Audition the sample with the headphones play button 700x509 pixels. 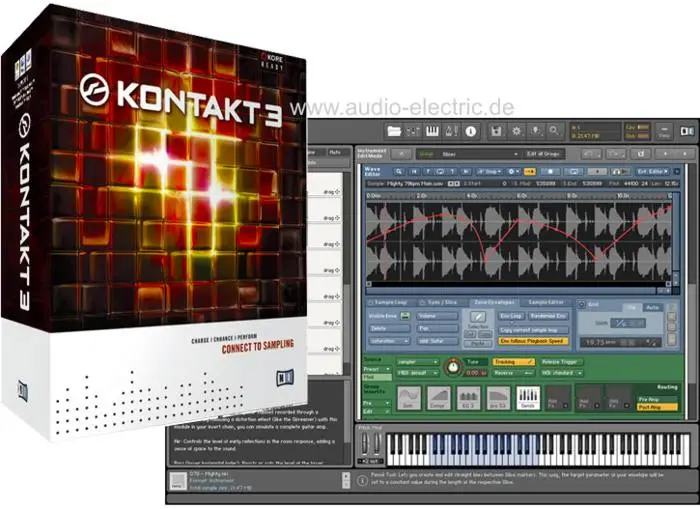pos(620,171)
